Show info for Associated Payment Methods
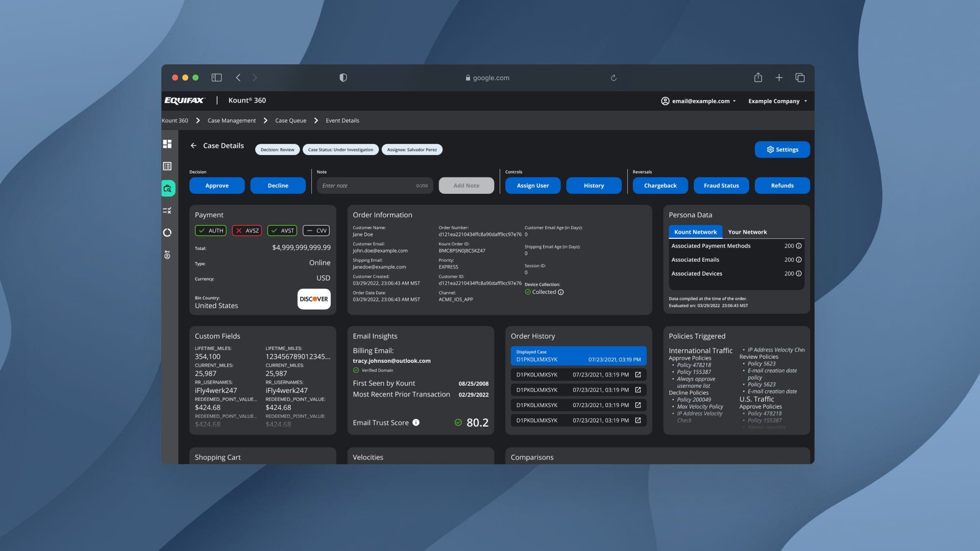 point(799,246)
